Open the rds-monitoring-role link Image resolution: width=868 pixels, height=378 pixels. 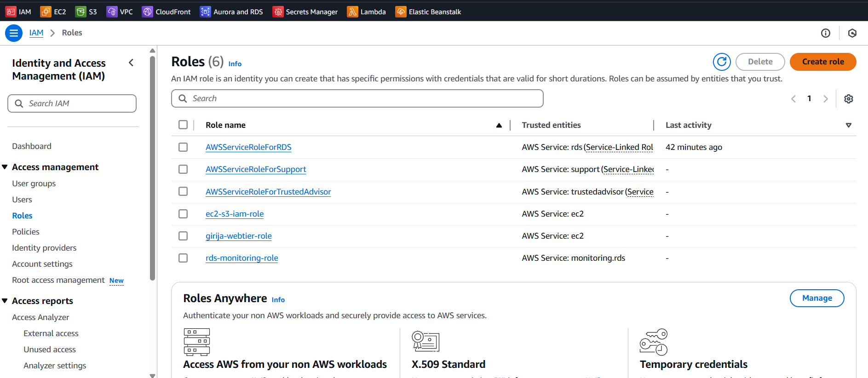click(x=242, y=258)
